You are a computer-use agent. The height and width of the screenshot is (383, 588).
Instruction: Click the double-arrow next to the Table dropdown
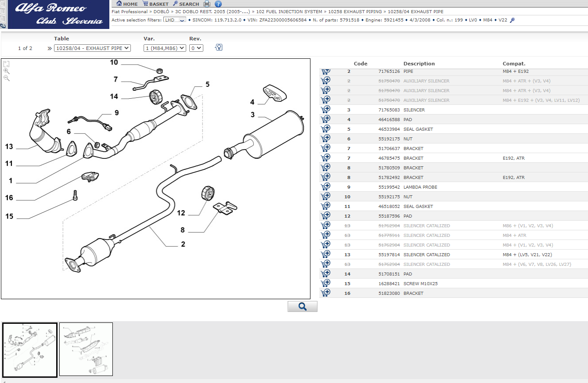point(50,48)
